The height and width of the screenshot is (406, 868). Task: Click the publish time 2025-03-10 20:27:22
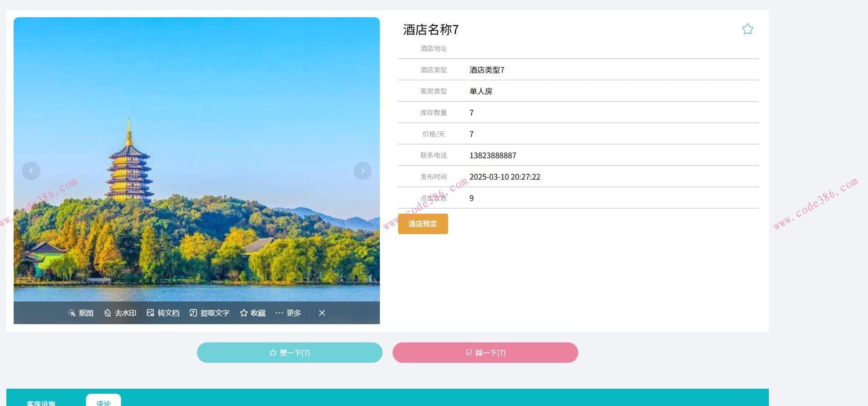tap(505, 177)
